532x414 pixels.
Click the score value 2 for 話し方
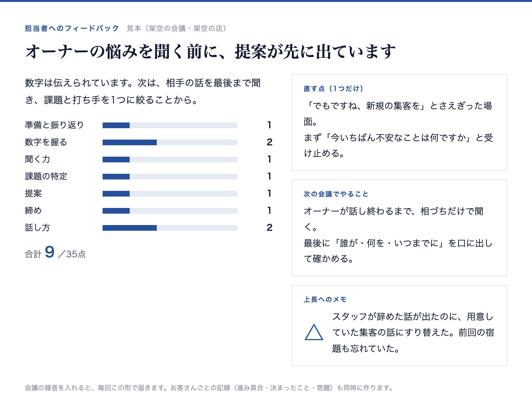269,228
